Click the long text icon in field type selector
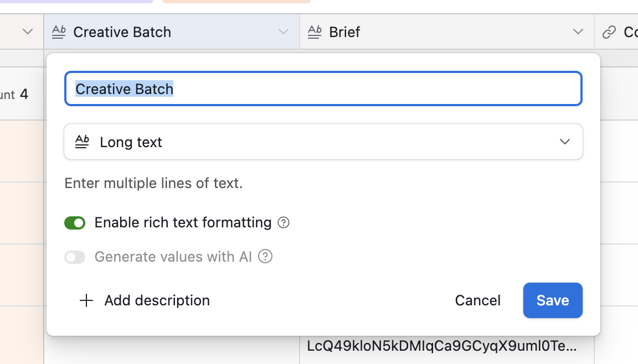 tap(82, 142)
